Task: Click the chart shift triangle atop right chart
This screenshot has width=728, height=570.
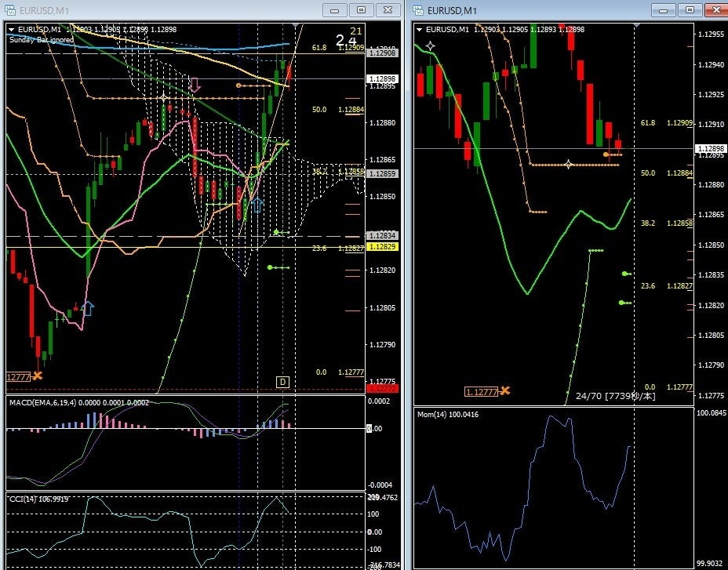Action: (x=636, y=24)
